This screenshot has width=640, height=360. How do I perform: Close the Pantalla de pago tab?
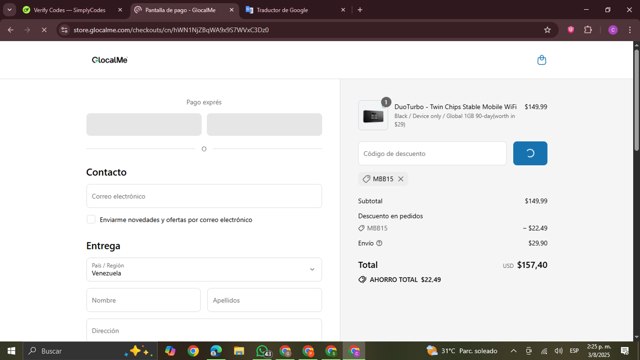pos(231,10)
